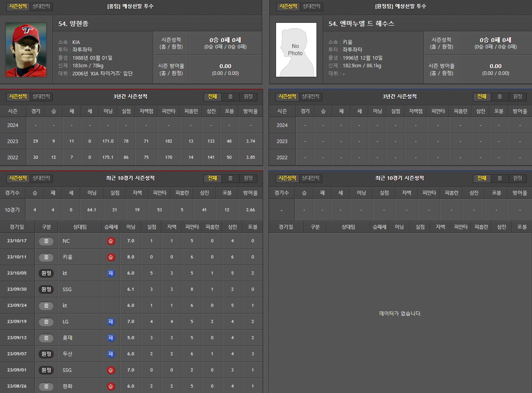The height and width of the screenshot is (393, 532).
Task: Click the 홈 venue badge for 23/08/26
Action: point(46,386)
